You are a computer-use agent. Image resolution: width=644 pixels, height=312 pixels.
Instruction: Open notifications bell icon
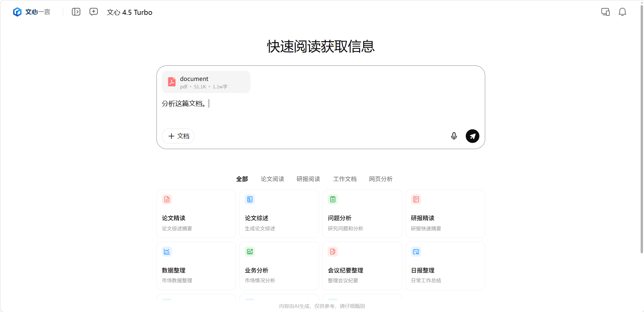pos(622,12)
